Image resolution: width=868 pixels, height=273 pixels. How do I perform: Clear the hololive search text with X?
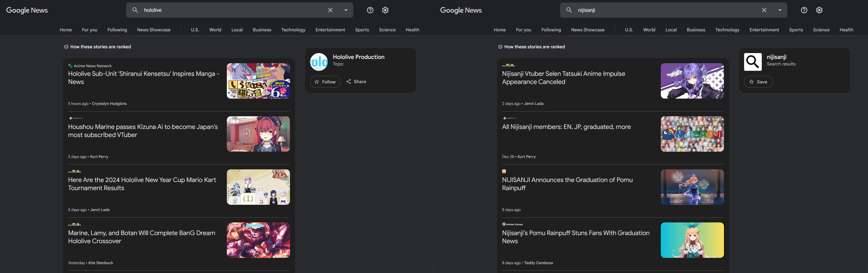tap(330, 10)
